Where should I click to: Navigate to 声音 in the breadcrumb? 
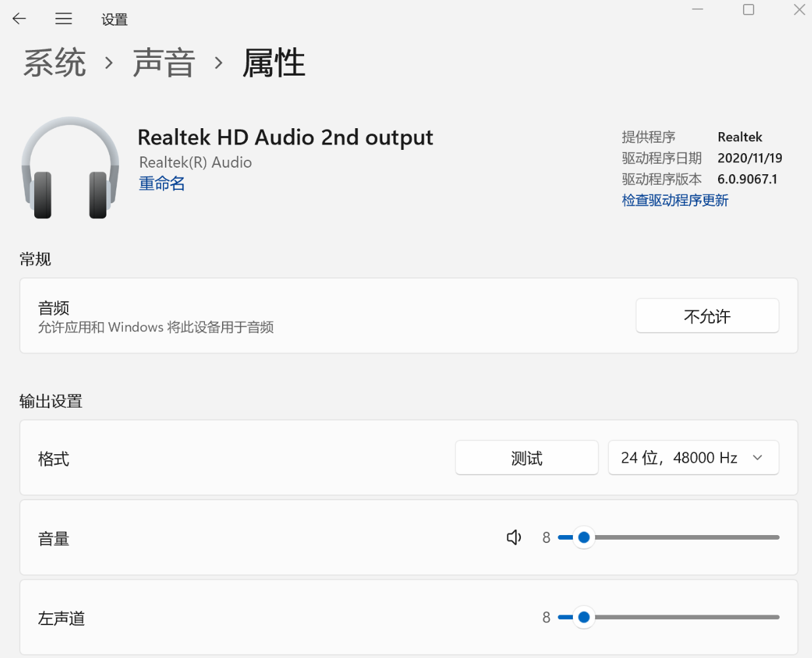(164, 62)
